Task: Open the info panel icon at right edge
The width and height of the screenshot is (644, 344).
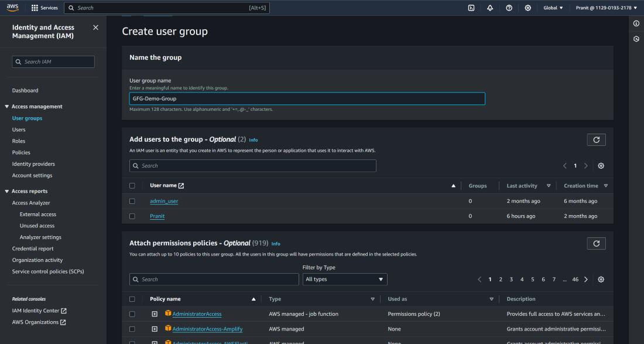Action: point(636,23)
